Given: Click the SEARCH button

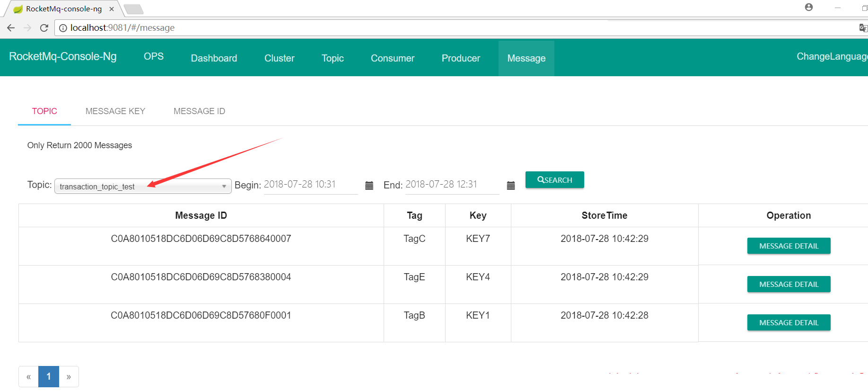Looking at the screenshot, I should pyautogui.click(x=554, y=180).
